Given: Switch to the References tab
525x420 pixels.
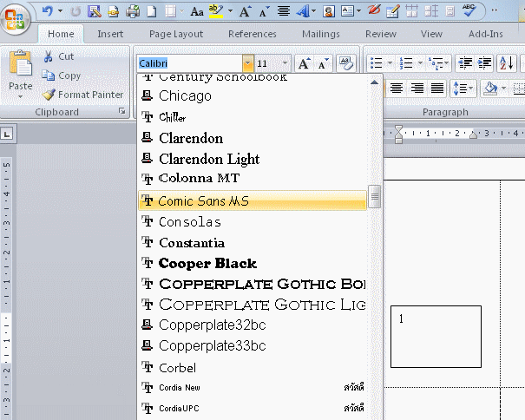Looking at the screenshot, I should click(x=253, y=34).
